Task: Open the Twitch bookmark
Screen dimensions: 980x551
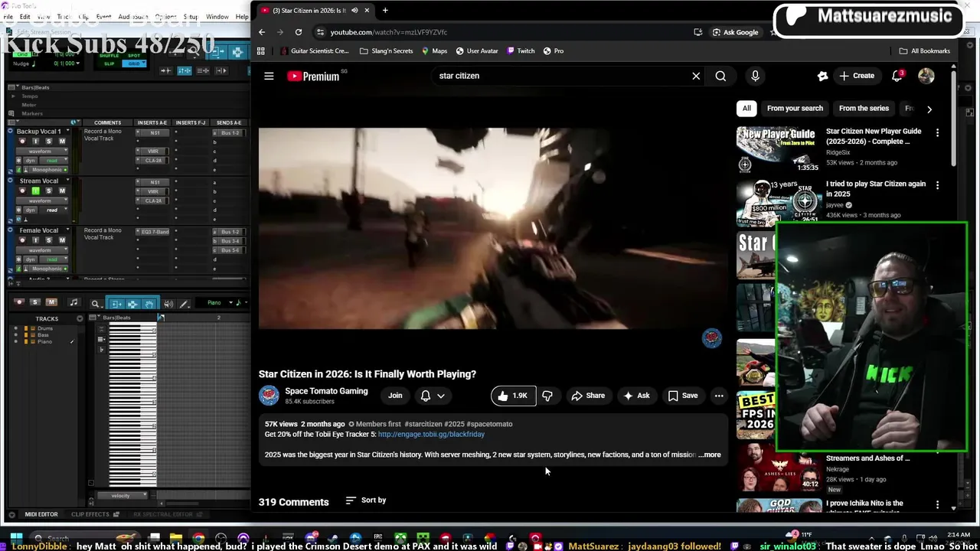Action: (x=520, y=51)
